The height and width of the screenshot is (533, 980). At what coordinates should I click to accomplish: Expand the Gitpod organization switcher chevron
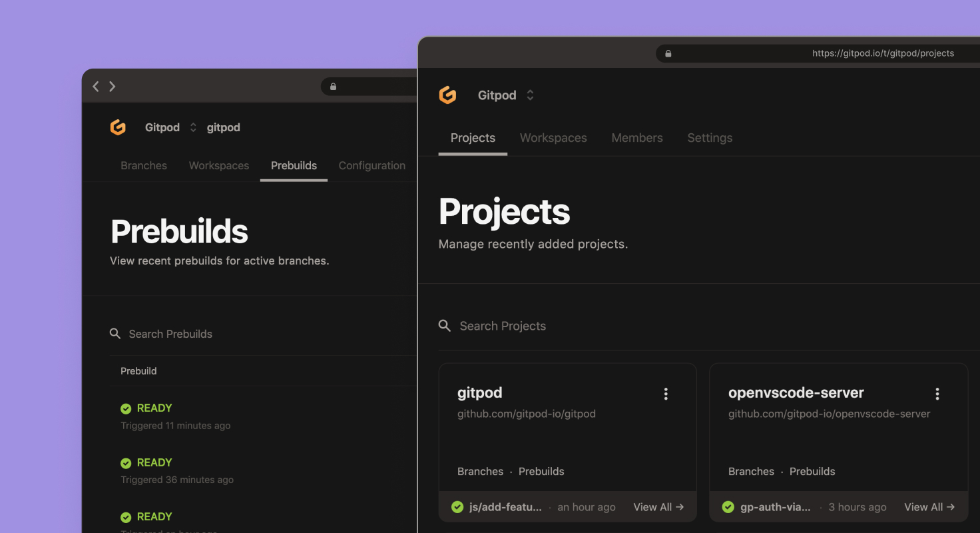pyautogui.click(x=530, y=95)
